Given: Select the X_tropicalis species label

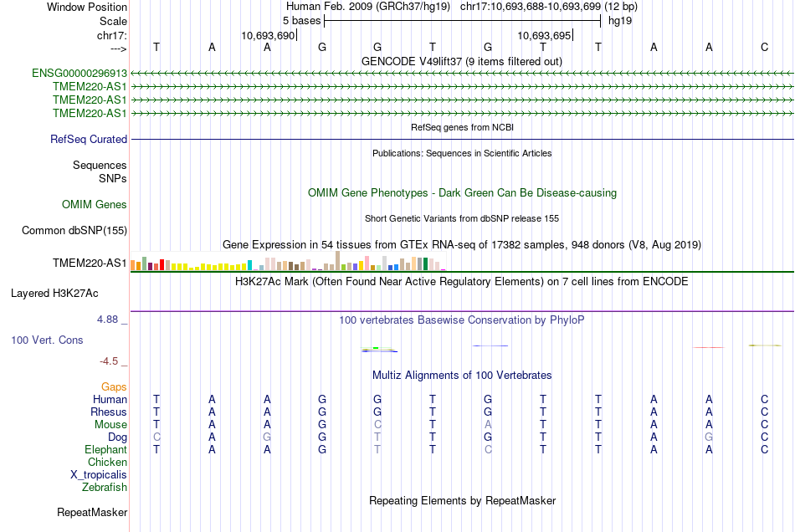Looking at the screenshot, I should click(x=99, y=475).
